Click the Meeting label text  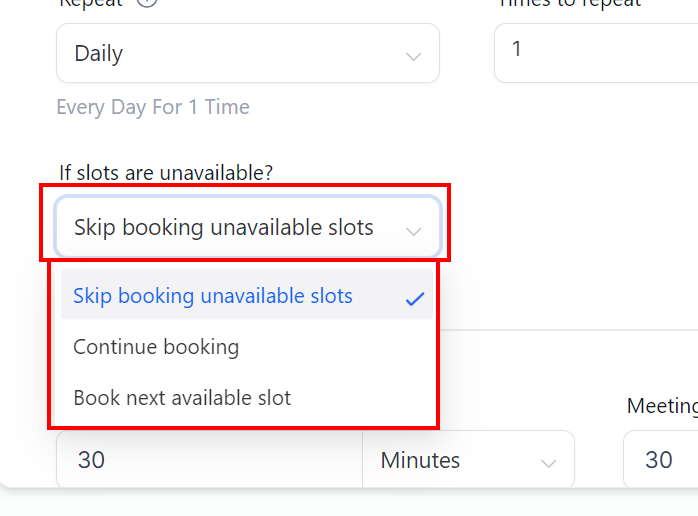coord(662,406)
